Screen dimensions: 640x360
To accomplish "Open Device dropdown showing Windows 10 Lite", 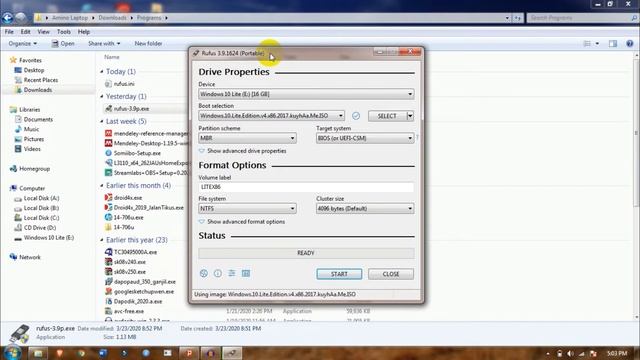I will pyautogui.click(x=306, y=94).
